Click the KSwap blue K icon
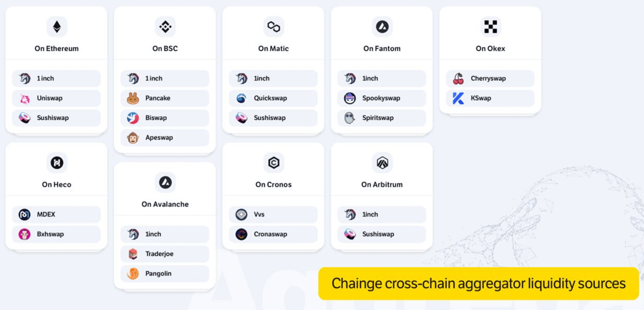Image resolution: width=644 pixels, height=310 pixels. [x=458, y=98]
